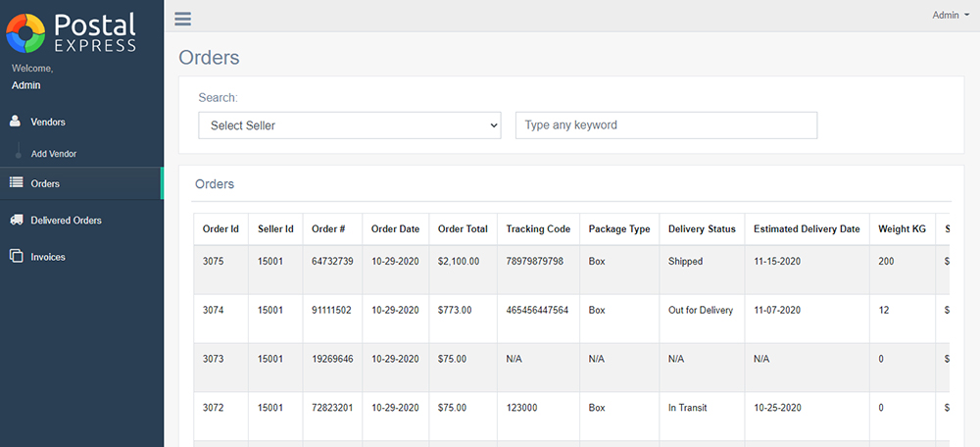The height and width of the screenshot is (447, 980).
Task: Click the weight value 12
Action: (x=884, y=310)
